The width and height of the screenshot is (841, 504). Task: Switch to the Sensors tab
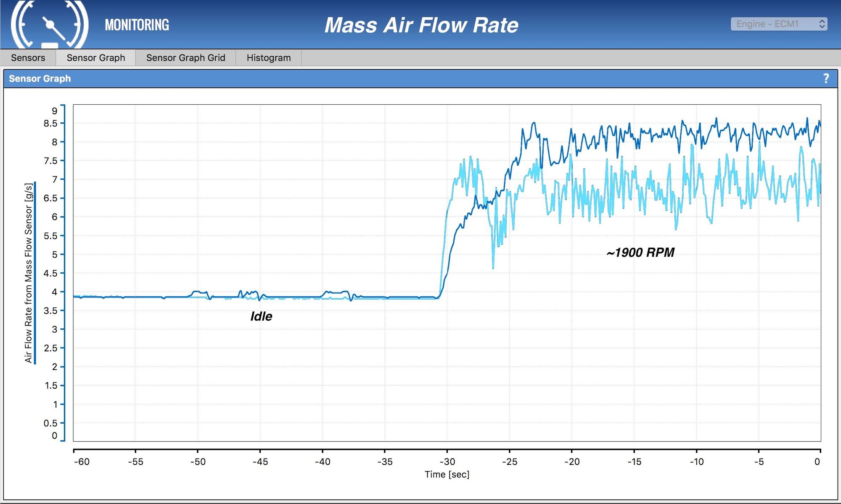click(28, 58)
